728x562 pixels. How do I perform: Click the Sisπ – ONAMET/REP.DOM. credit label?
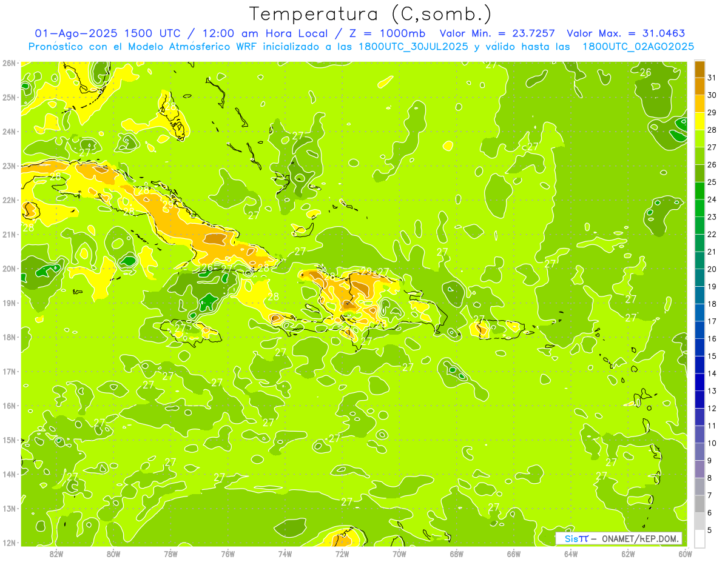pyautogui.click(x=619, y=538)
